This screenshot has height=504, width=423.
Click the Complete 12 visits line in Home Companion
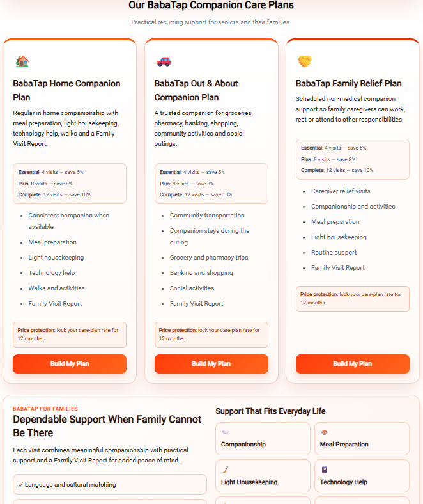(54, 195)
